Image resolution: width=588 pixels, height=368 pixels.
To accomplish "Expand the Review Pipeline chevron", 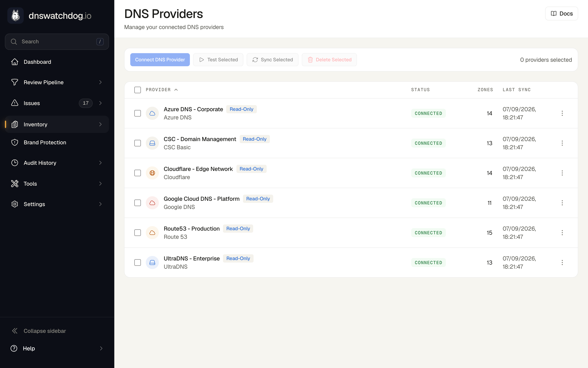I will point(100,82).
